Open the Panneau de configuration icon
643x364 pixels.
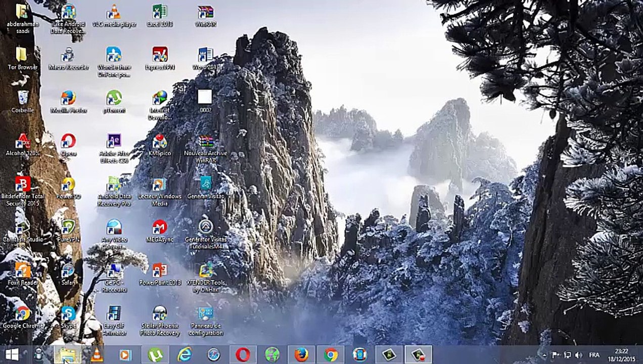206,321
